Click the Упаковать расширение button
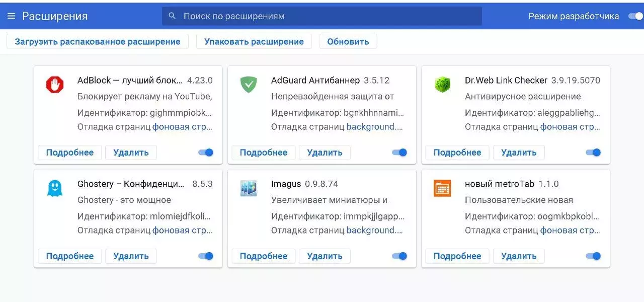This screenshot has height=302, width=644. 254,42
